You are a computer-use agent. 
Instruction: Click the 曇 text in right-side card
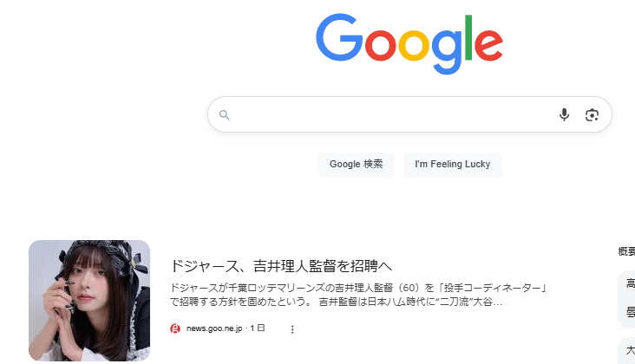coord(631,312)
